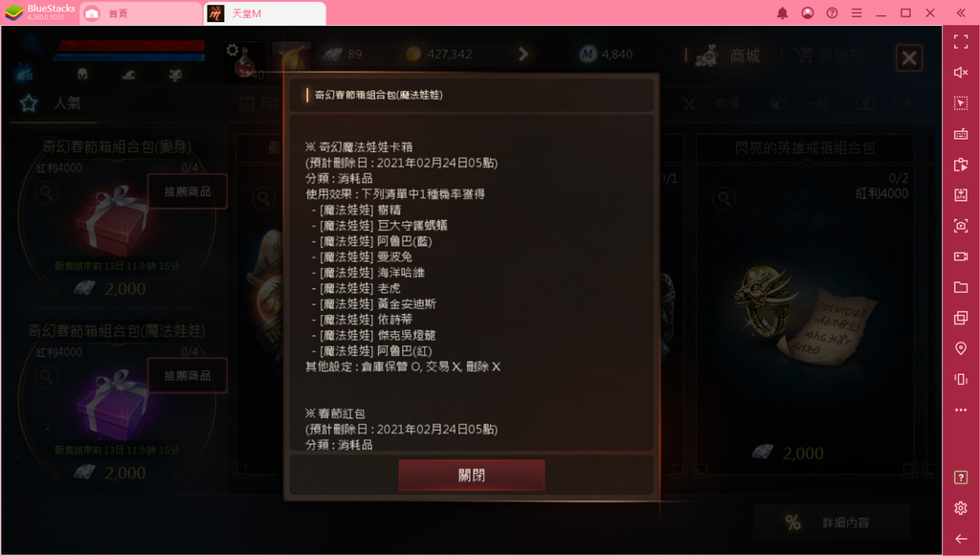The width and height of the screenshot is (980, 556).
Task: Open BlueStacks settings gear
Action: point(961,508)
